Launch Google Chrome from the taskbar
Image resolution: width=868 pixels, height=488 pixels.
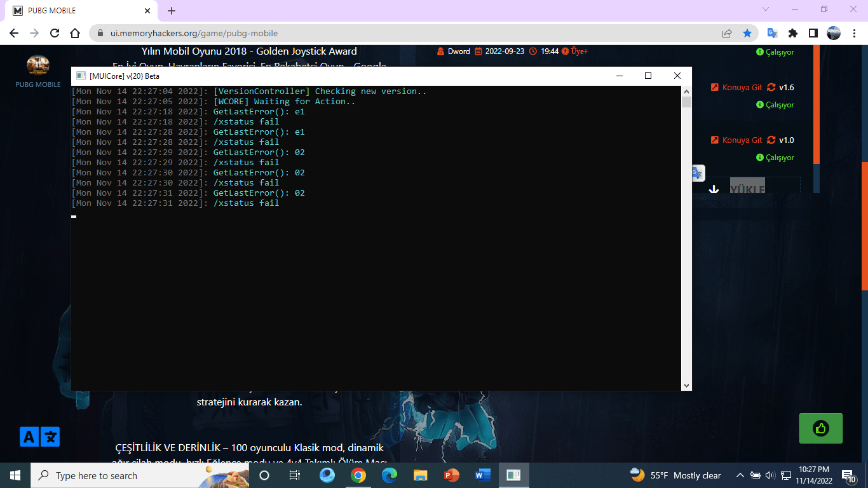point(358,475)
